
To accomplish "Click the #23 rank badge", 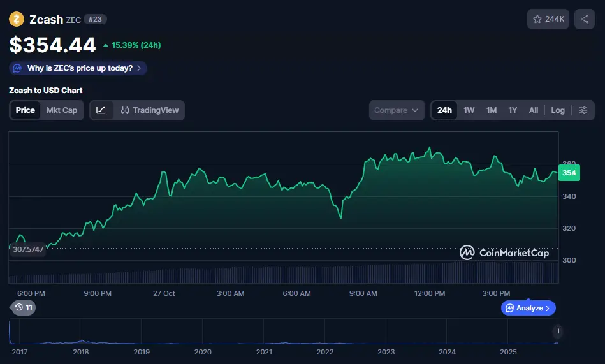I will click(x=95, y=19).
